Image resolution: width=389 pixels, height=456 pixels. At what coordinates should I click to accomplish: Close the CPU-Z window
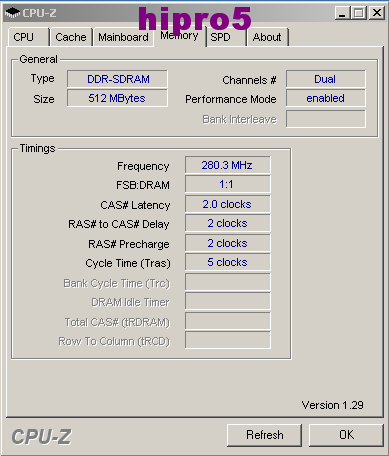pos(377,13)
